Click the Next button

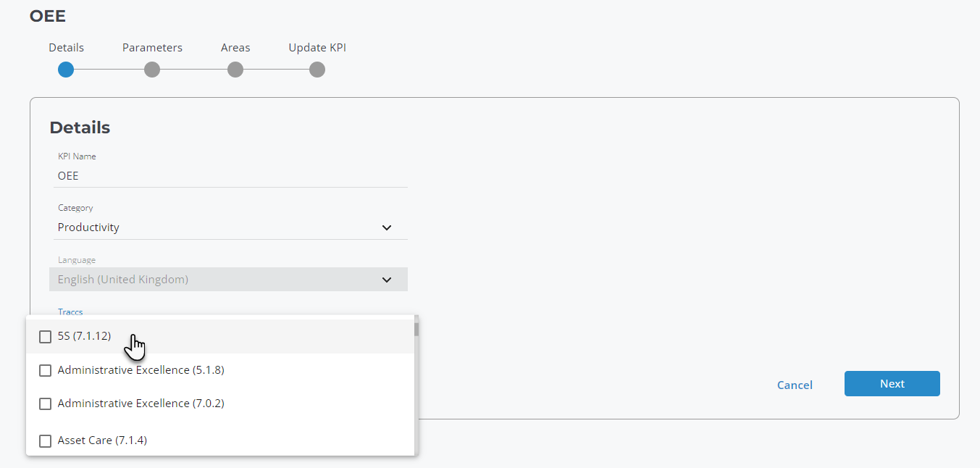coord(892,383)
